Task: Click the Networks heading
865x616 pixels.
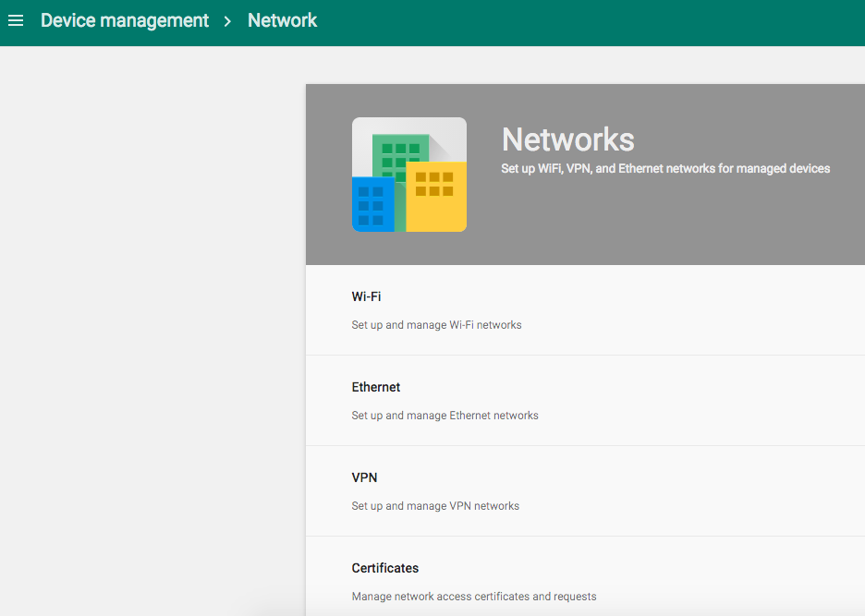Action: [x=567, y=139]
